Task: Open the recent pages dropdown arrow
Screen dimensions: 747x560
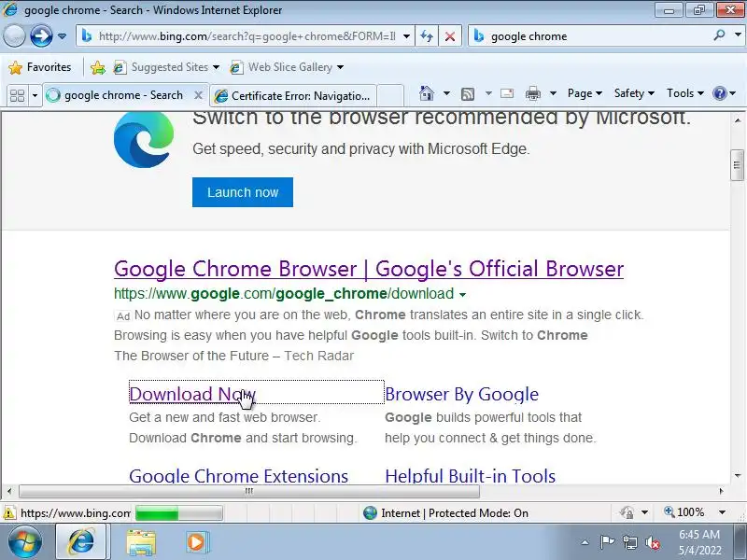Action: click(62, 35)
